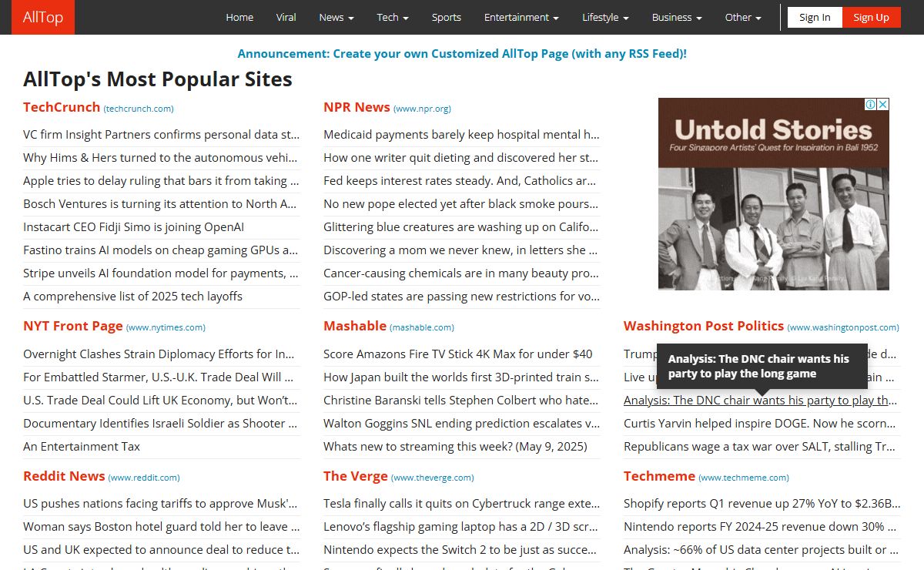Click the Sign In button
This screenshot has width=924, height=570.
[815, 17]
